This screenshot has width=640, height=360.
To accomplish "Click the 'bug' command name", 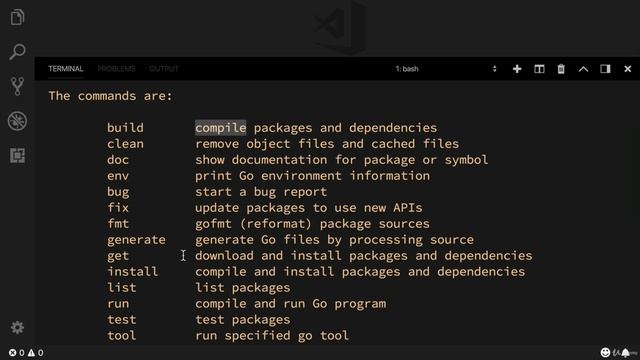I will 118,192.
